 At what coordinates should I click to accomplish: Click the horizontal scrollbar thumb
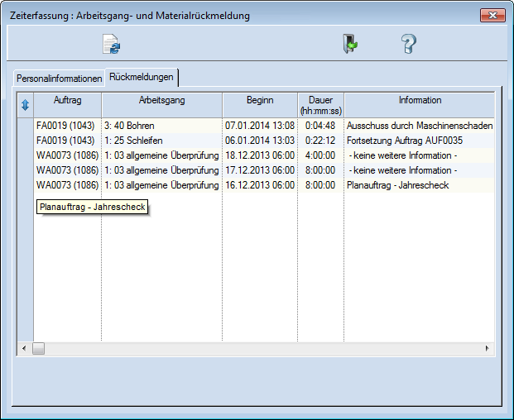click(x=39, y=349)
